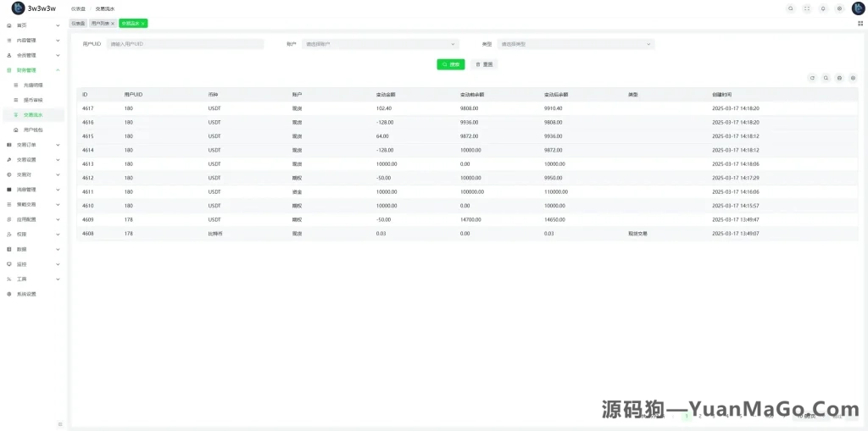Open 提币审核 submenu item
The height and width of the screenshot is (431, 868).
[x=33, y=100]
